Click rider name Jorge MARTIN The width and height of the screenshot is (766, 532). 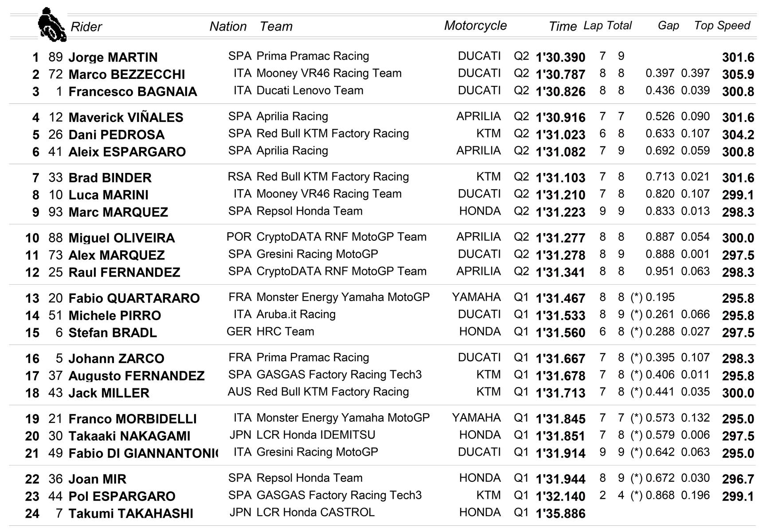tap(113, 58)
